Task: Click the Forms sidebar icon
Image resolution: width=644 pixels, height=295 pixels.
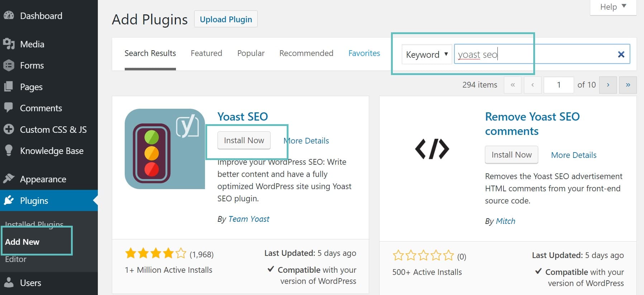Action: (9, 65)
